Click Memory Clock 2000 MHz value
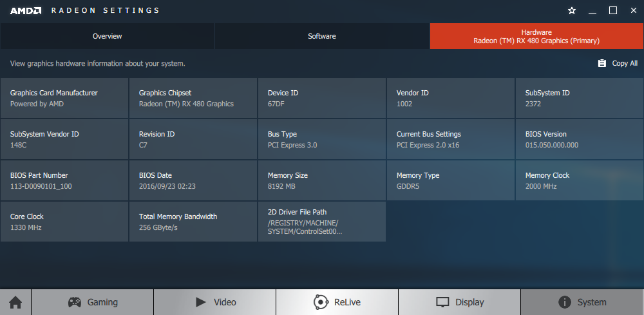 (541, 186)
